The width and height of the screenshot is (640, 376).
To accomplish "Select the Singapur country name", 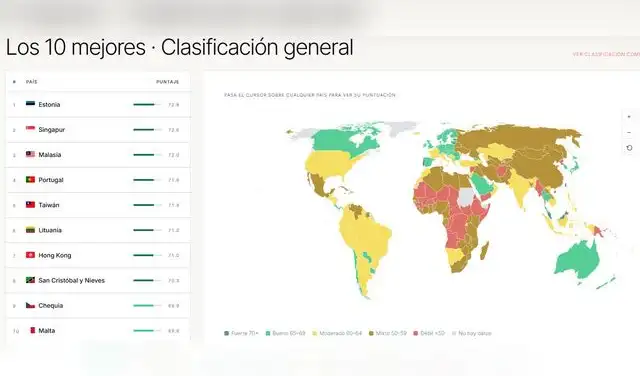I will (51, 129).
